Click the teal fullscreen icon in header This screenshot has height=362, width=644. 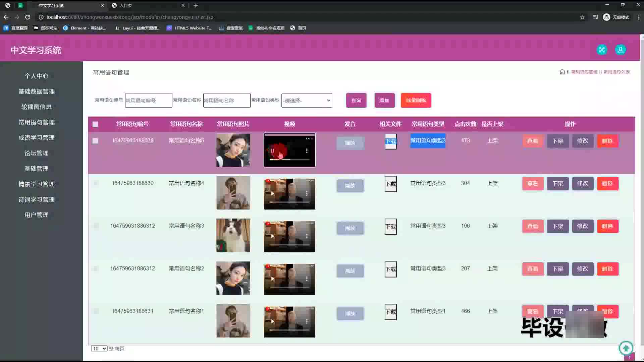602,50
